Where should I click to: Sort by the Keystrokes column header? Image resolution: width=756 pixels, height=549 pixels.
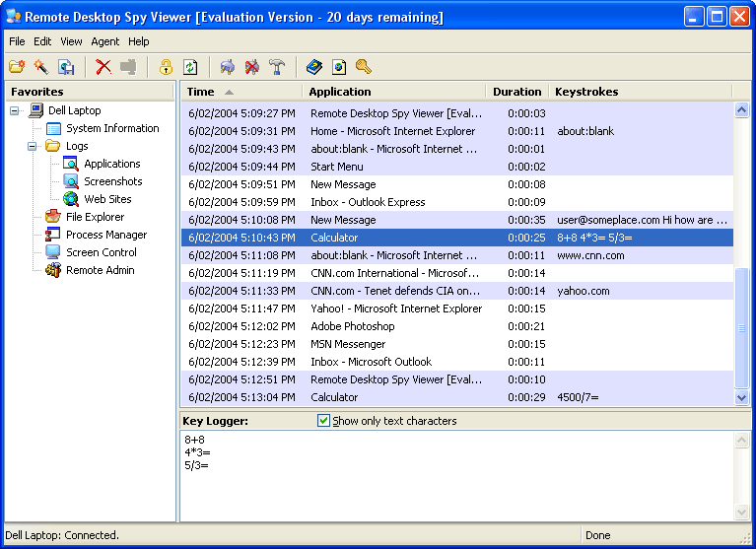(641, 92)
